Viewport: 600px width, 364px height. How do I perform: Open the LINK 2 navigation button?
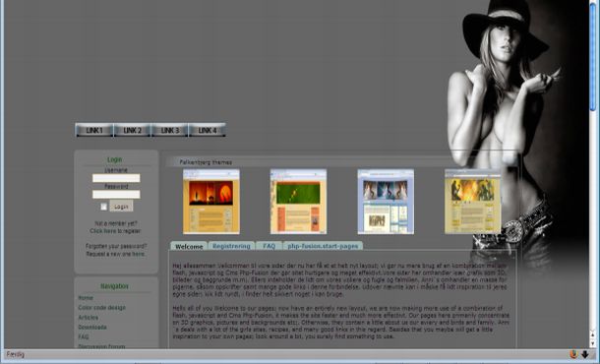[132, 130]
